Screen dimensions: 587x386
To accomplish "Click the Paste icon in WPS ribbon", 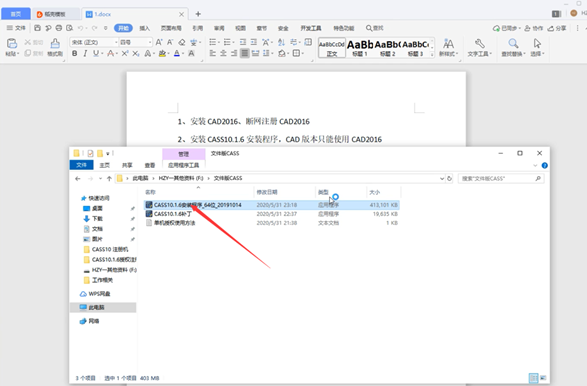I will point(12,43).
